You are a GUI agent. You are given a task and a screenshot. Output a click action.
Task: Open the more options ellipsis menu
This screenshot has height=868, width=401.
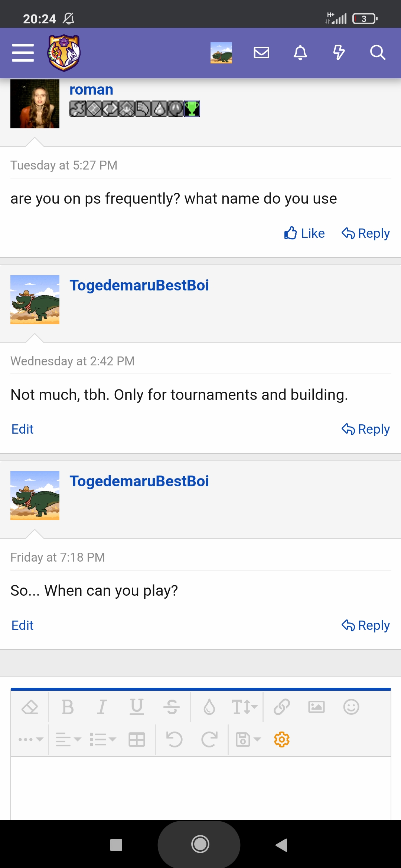tap(30, 739)
